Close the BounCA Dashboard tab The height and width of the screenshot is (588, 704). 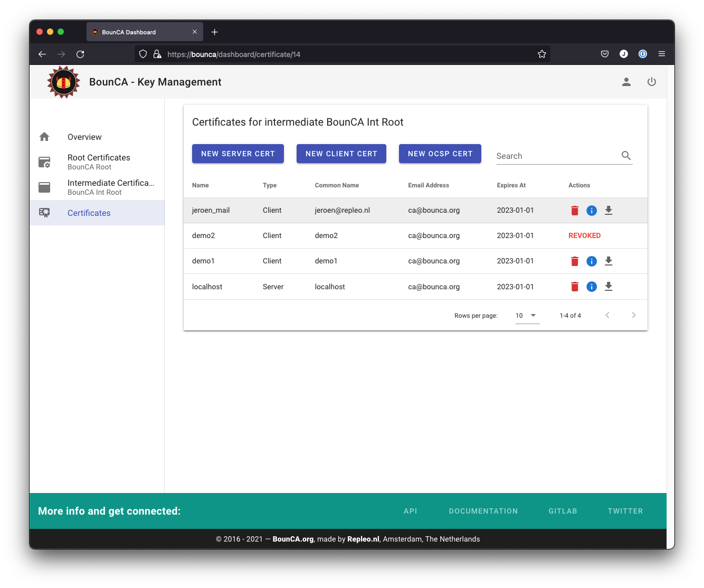coord(195,32)
